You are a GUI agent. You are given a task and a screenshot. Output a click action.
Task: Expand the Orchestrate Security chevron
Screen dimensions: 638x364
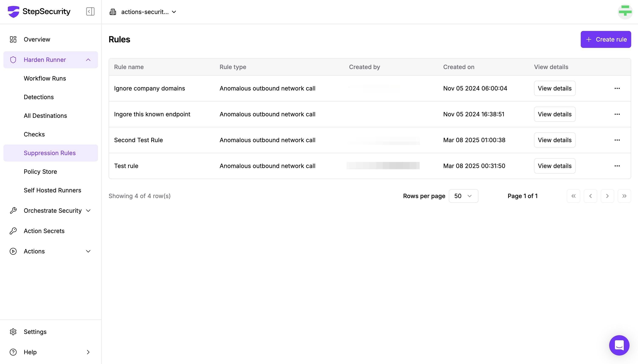click(x=88, y=211)
